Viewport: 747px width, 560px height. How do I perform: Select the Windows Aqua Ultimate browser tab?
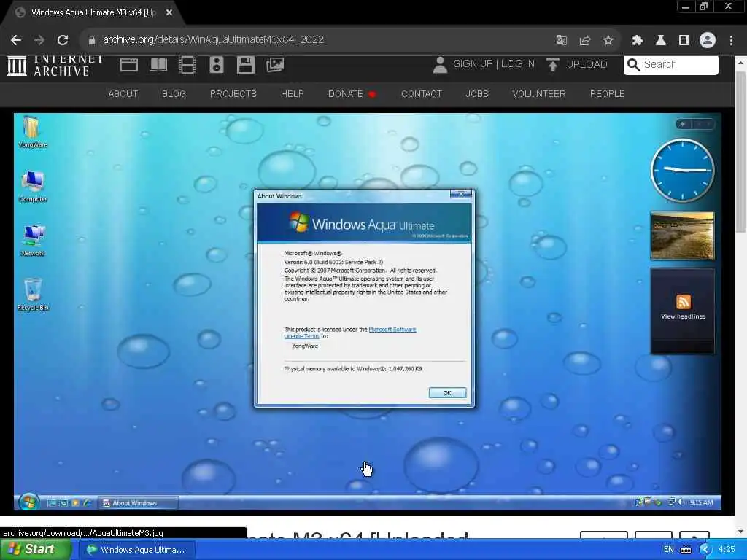point(94,13)
